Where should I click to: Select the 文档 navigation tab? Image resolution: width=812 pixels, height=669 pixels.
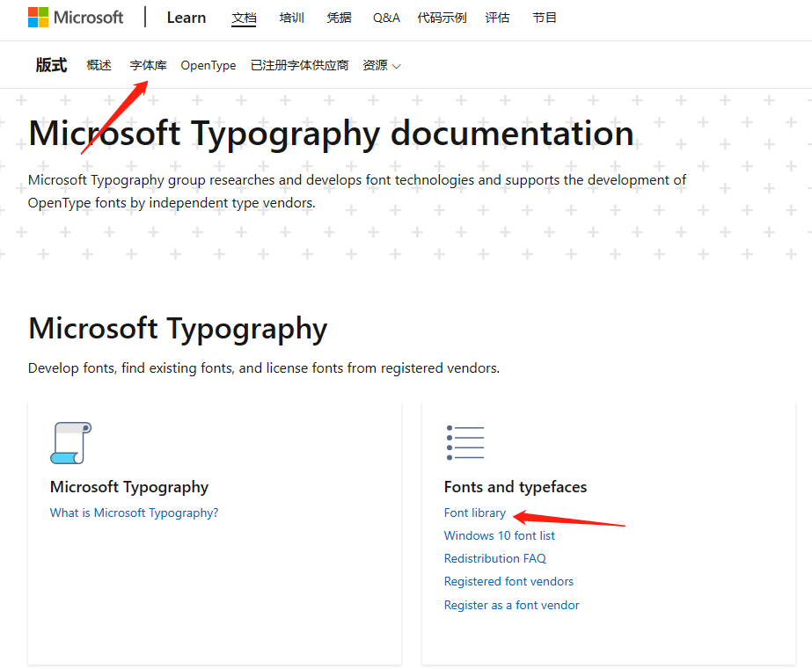coord(244,18)
